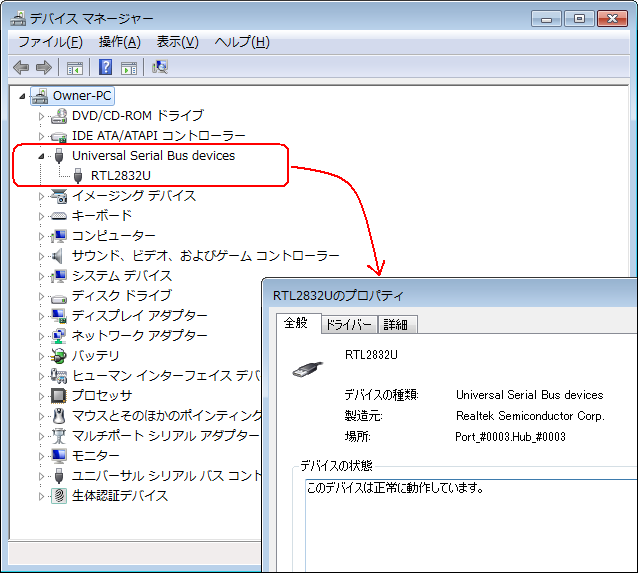Collapse the Universal Serial Bus devices node
This screenshot has height=573, width=638.
click(x=41, y=156)
